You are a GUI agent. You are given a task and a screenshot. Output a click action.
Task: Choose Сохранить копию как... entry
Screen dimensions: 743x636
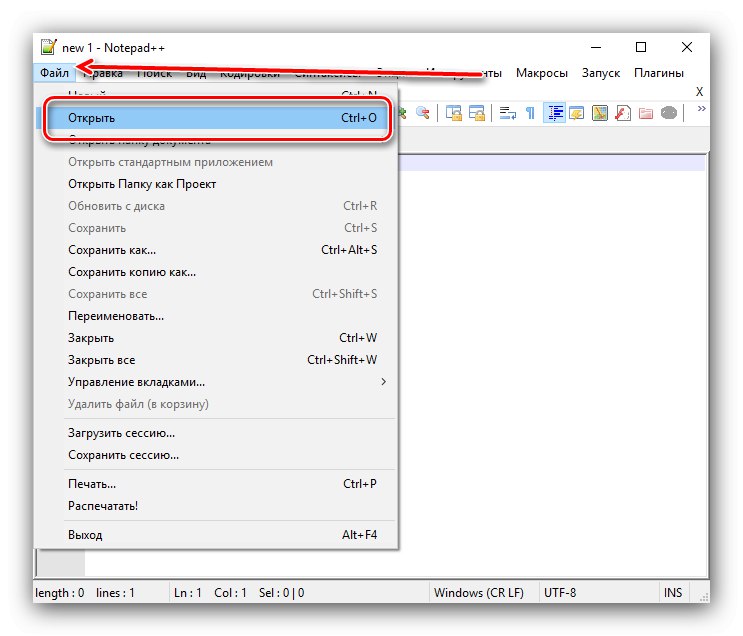coord(217,272)
